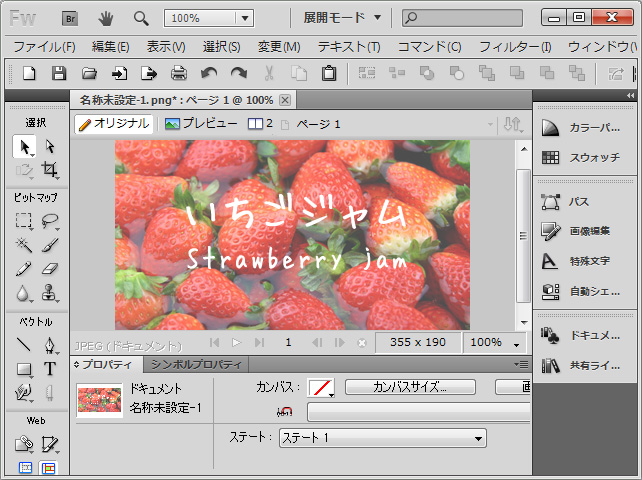
Task: Open the properties panel options menu
Action: [522, 364]
